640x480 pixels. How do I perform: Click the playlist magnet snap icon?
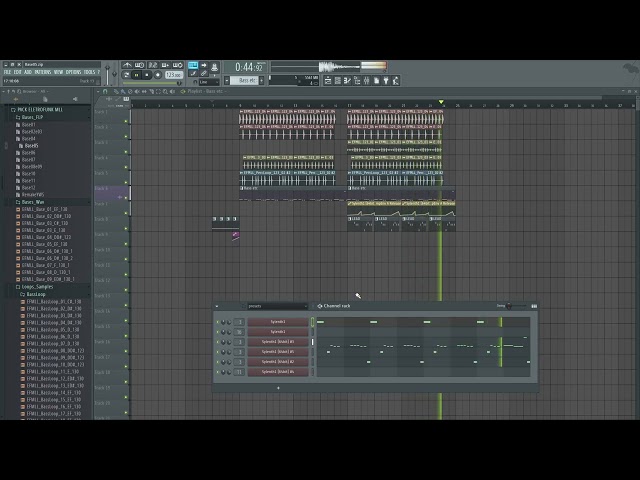(105, 91)
